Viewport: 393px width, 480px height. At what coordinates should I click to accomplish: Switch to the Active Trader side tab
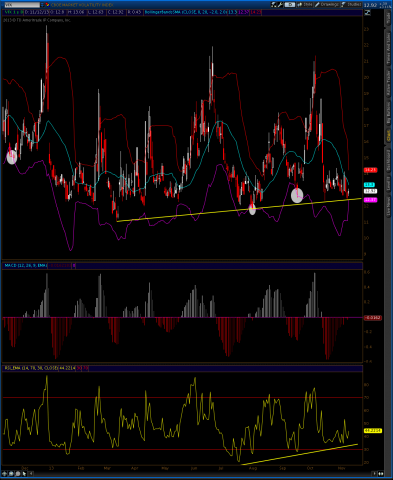(x=388, y=84)
